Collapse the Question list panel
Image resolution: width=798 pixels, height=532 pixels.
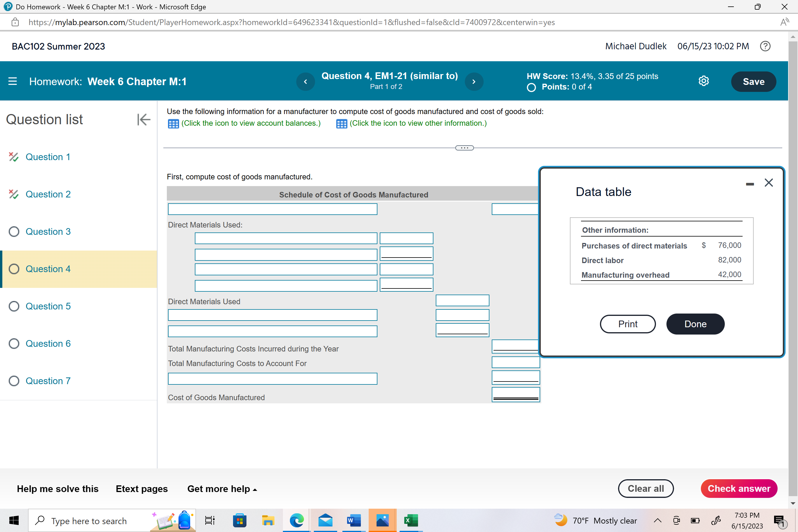click(143, 119)
